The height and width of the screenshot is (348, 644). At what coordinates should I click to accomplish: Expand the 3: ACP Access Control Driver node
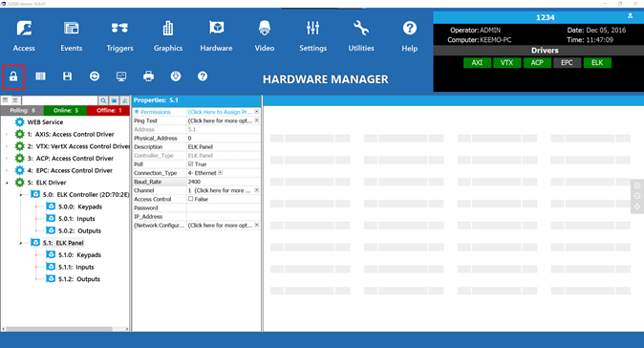click(7, 159)
